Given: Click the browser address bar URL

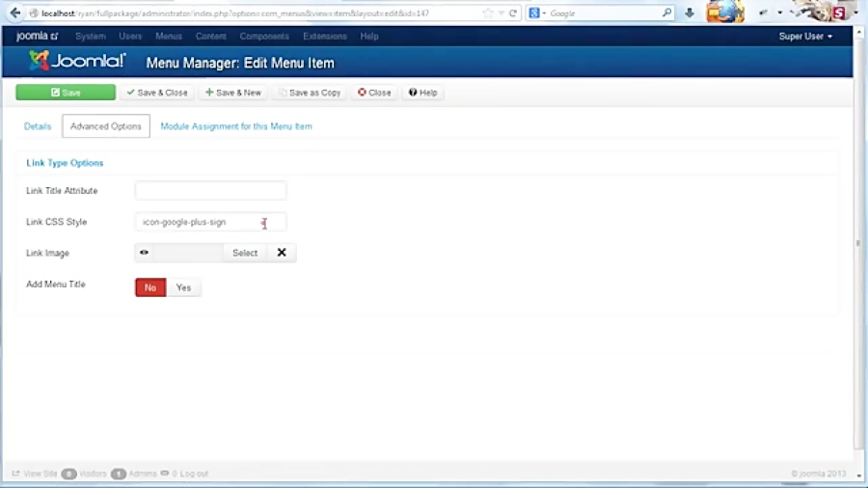Looking at the screenshot, I should pyautogui.click(x=235, y=14).
